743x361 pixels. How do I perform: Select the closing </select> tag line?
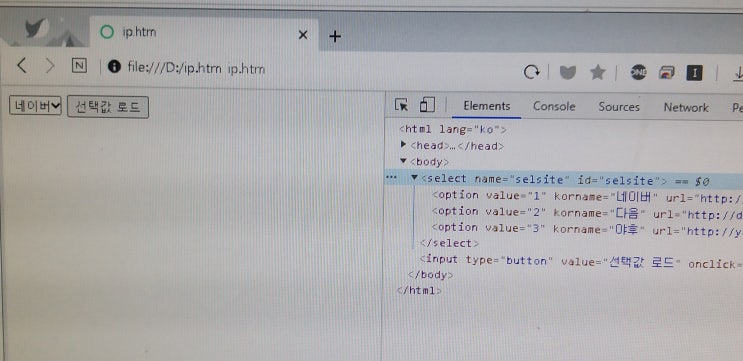(x=449, y=243)
